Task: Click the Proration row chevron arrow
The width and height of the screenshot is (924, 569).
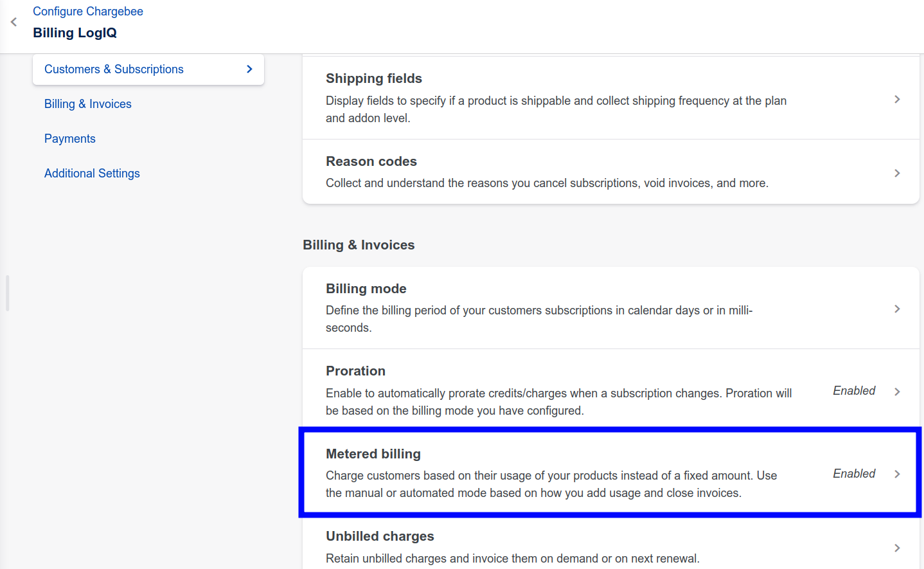Action: click(x=897, y=392)
